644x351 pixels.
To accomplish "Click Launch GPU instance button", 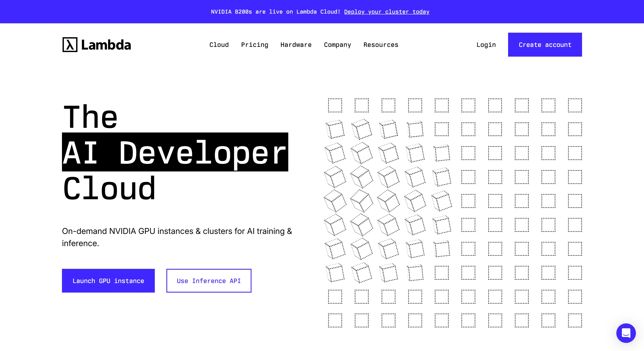I will coord(108,281).
